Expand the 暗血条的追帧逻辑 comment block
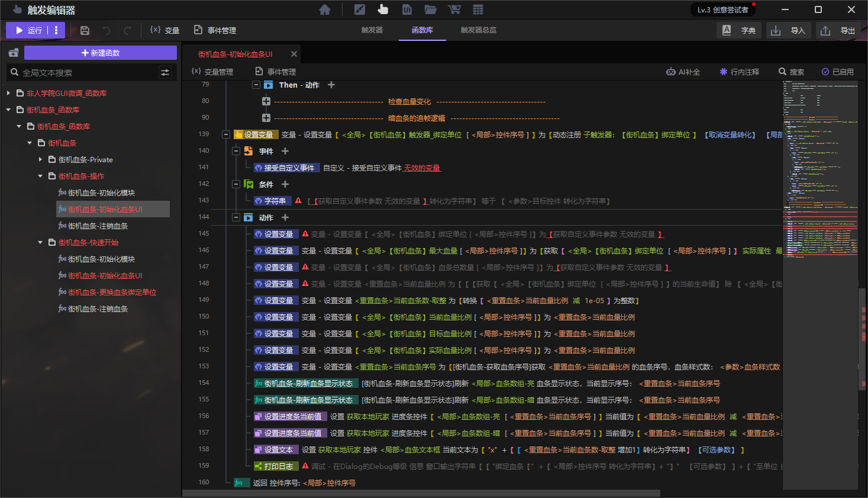 click(x=266, y=118)
